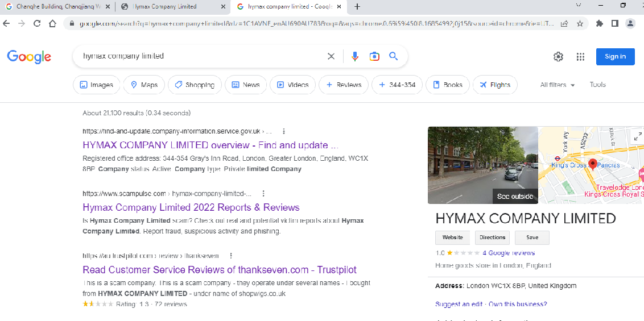Visit the business Website button
644x321 pixels.
tap(453, 237)
